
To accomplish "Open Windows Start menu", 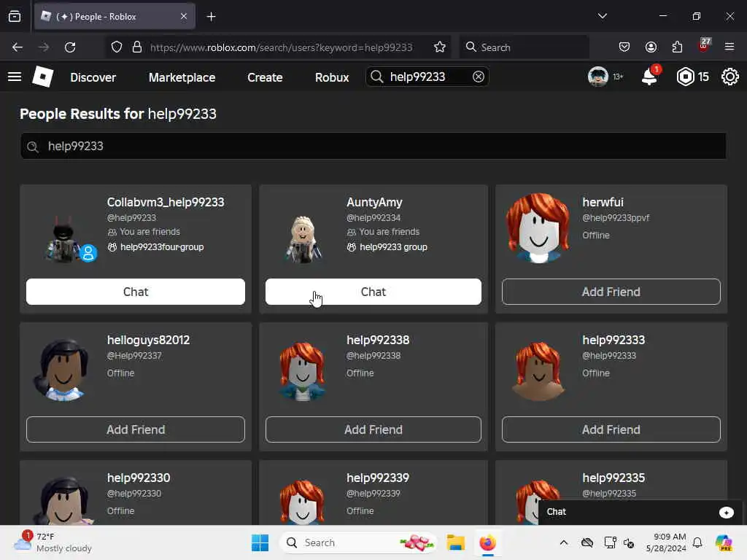I will tap(260, 542).
